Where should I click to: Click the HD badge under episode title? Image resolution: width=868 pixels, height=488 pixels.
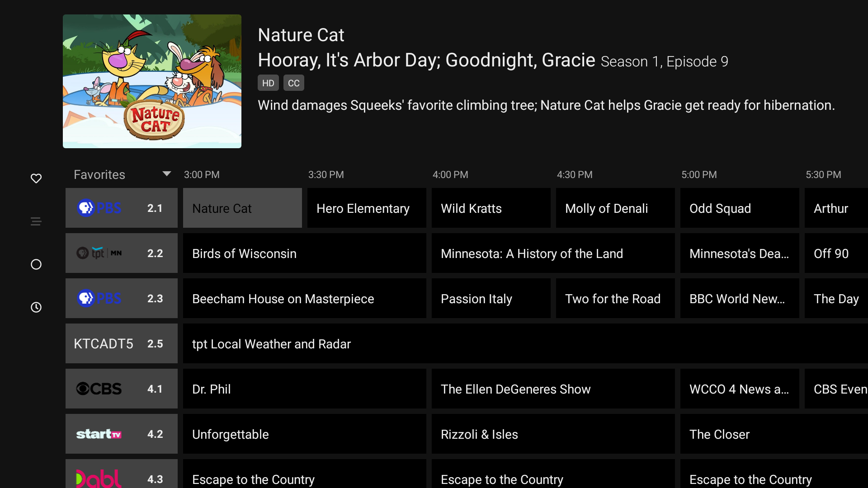click(x=268, y=83)
